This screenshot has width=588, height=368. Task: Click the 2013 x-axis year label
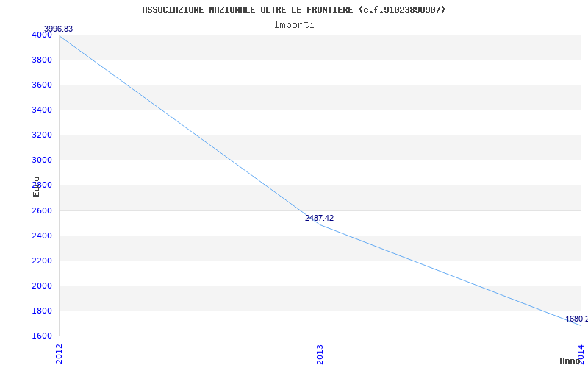pos(320,355)
